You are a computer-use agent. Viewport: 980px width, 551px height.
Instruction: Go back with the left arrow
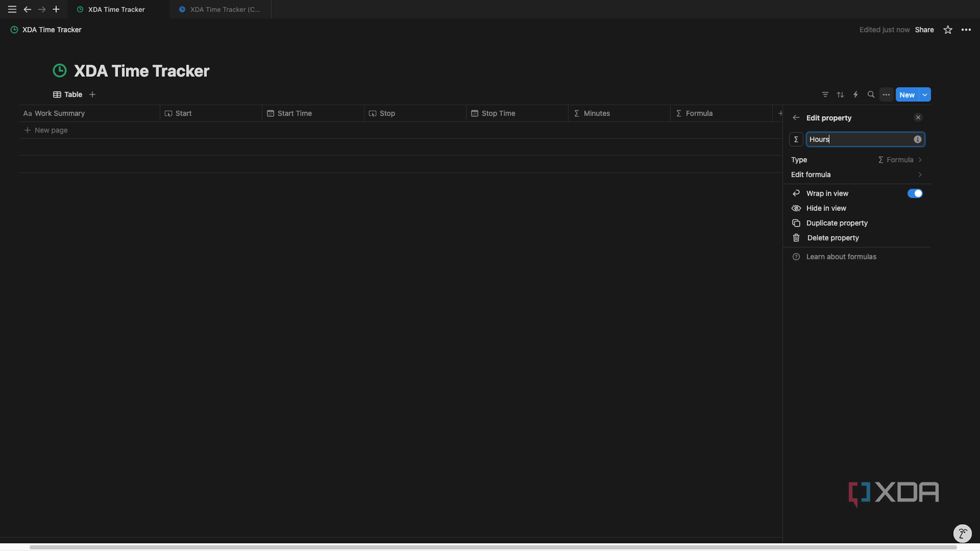(x=27, y=9)
